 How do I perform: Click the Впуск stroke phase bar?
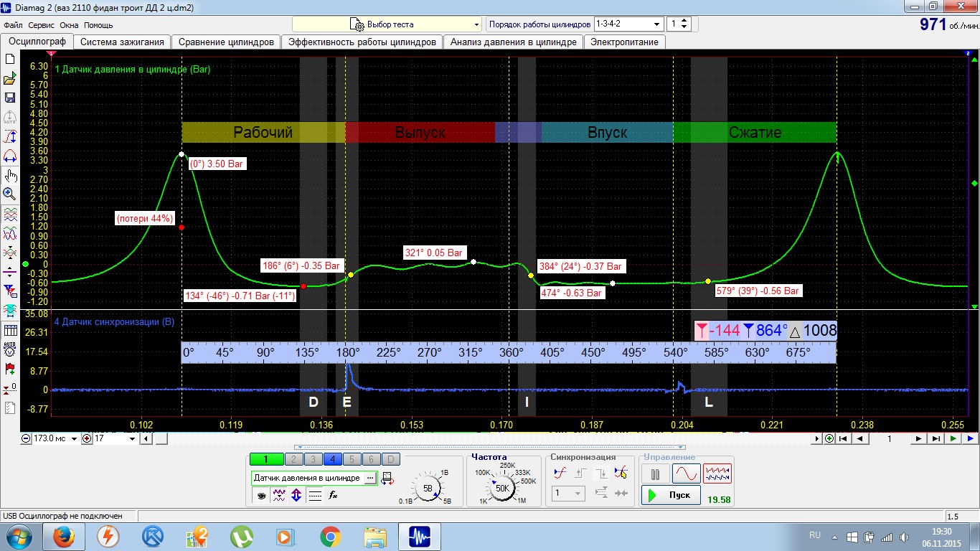point(607,132)
